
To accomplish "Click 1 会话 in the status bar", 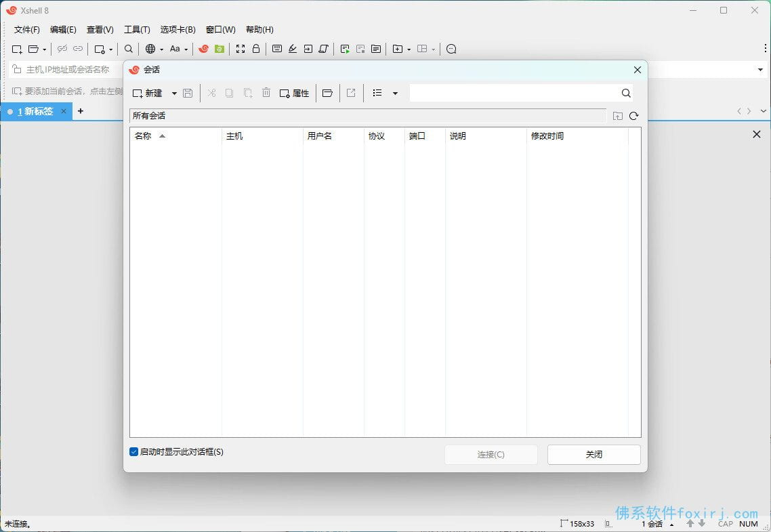I will coord(652,524).
